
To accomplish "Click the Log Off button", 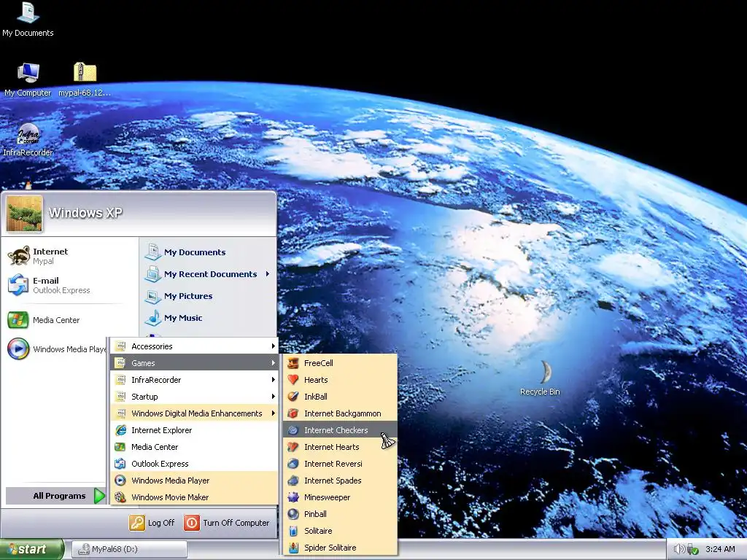I will (x=152, y=522).
